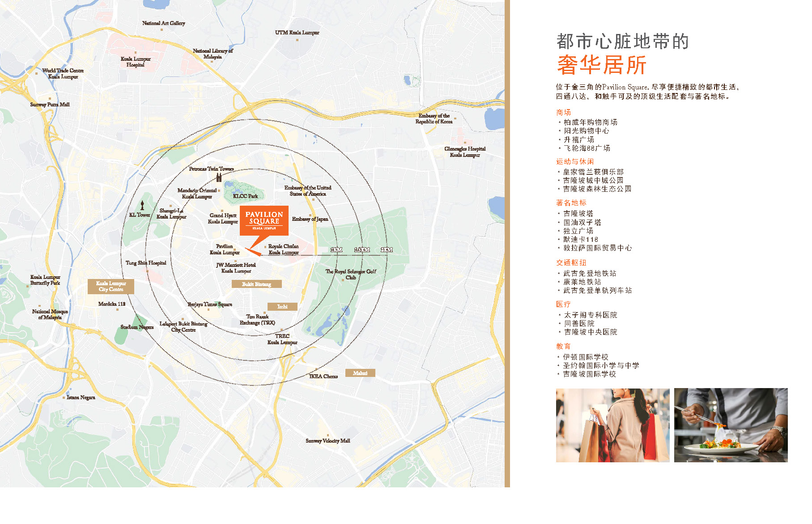Click the National Library of Malaysia label
812x524 pixels.
[x=213, y=54]
